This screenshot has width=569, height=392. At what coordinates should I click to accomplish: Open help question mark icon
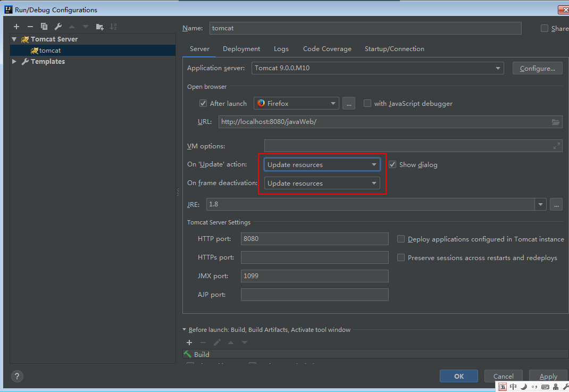(17, 376)
